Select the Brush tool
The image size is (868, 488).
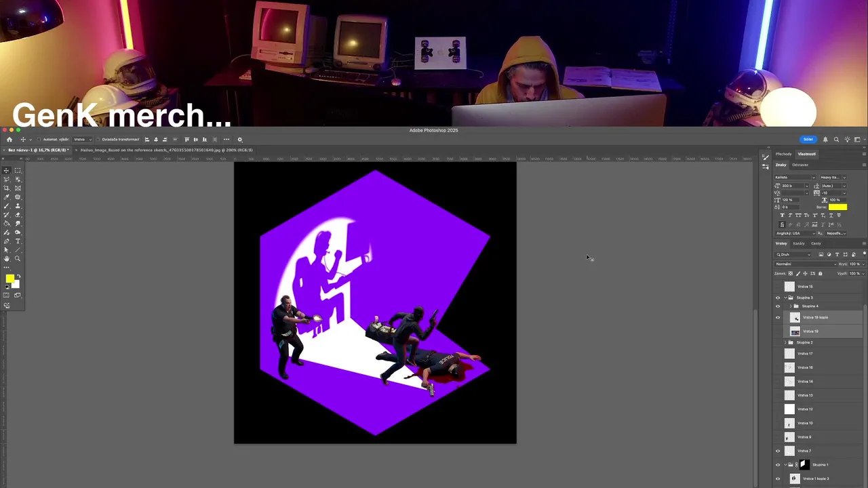click(6, 205)
